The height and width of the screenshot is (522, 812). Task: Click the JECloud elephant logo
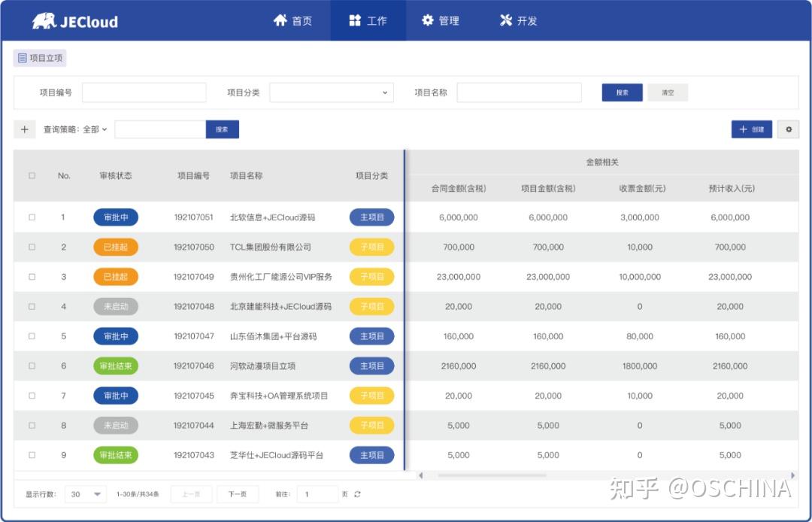(x=42, y=21)
